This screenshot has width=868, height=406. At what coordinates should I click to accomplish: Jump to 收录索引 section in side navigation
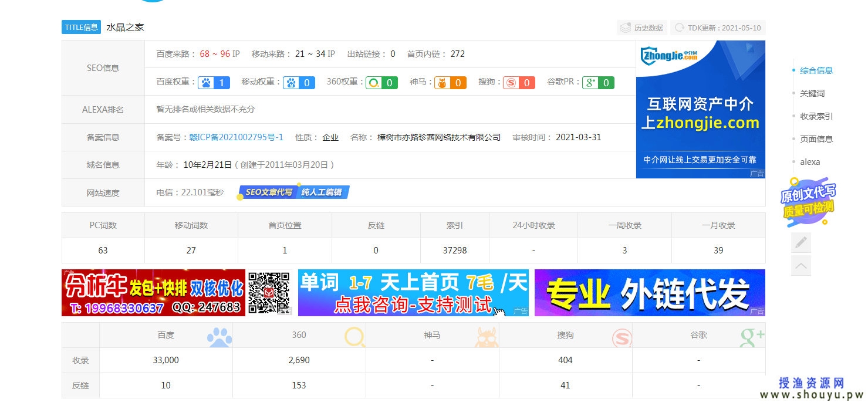coord(816,116)
